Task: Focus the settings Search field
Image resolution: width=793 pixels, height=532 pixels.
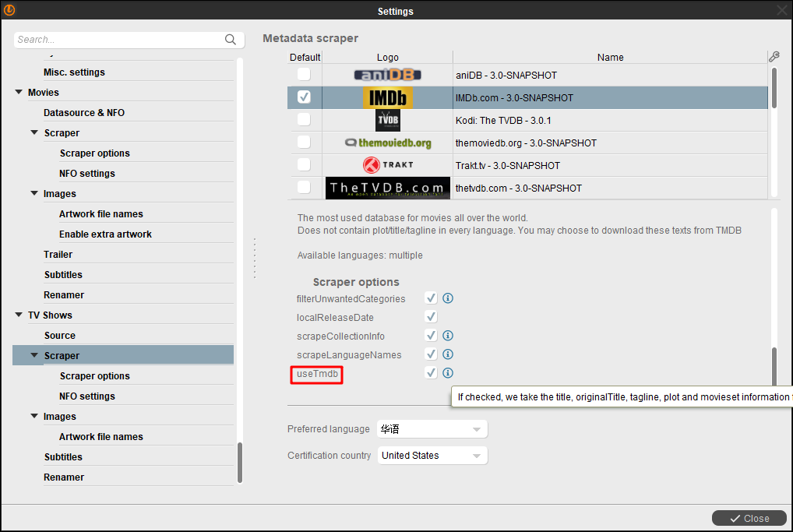Action: click(120, 40)
